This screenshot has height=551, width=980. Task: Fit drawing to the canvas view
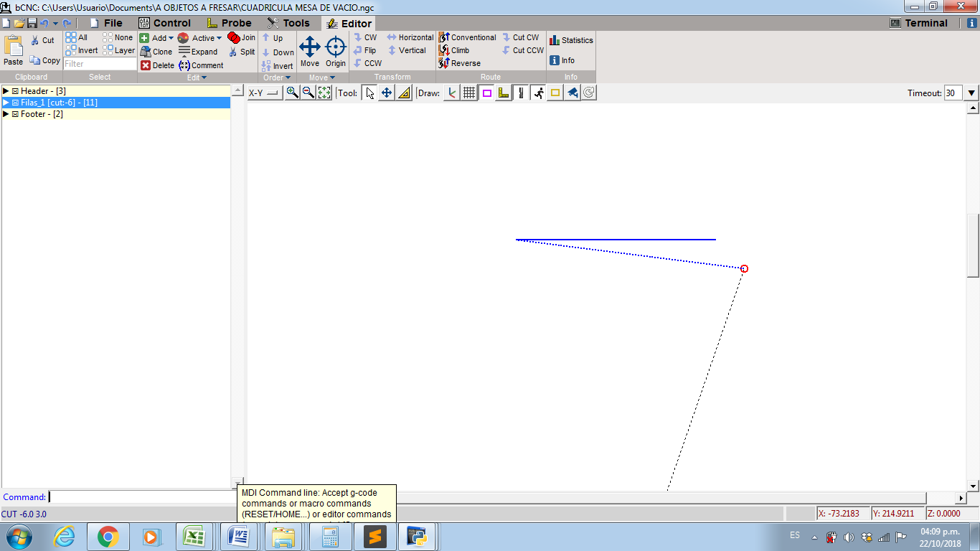pyautogui.click(x=324, y=93)
